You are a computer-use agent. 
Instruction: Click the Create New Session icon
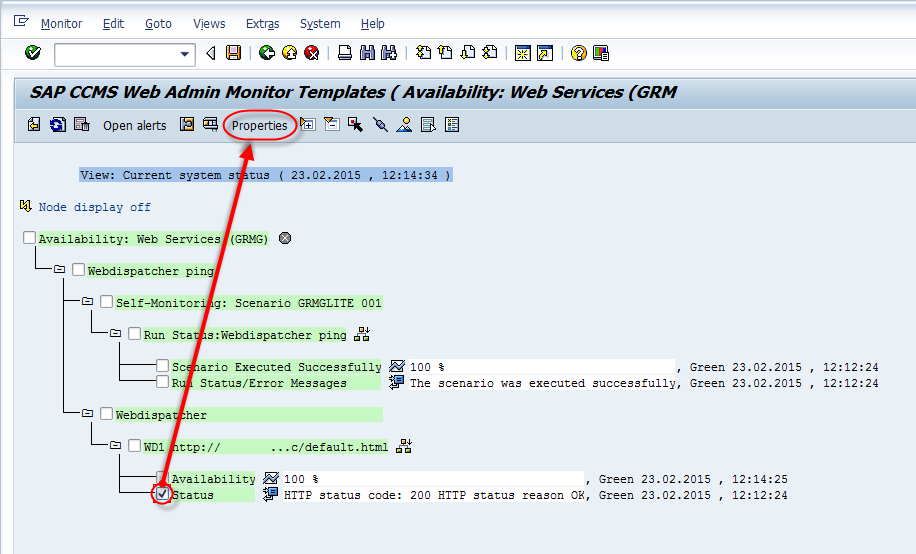tap(523, 53)
